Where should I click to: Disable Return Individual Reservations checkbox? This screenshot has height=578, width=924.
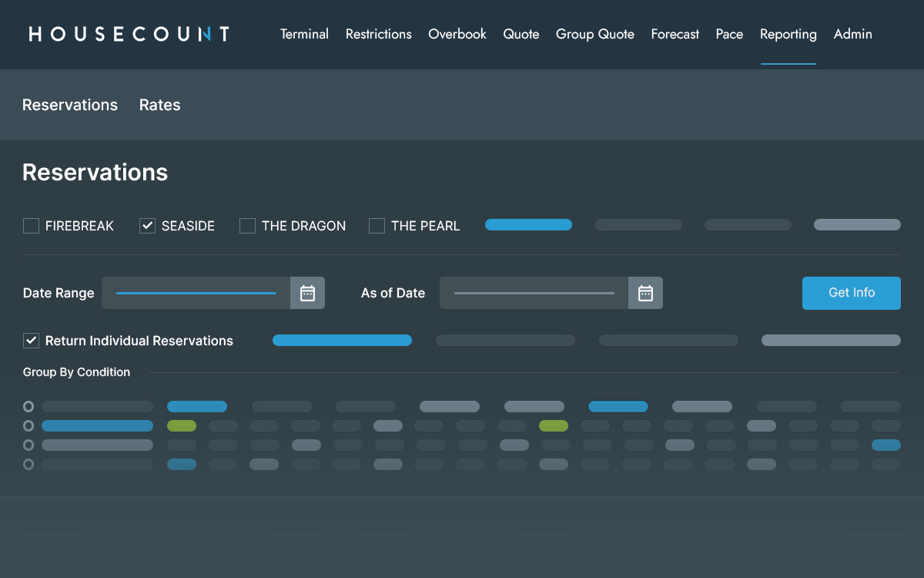(31, 341)
